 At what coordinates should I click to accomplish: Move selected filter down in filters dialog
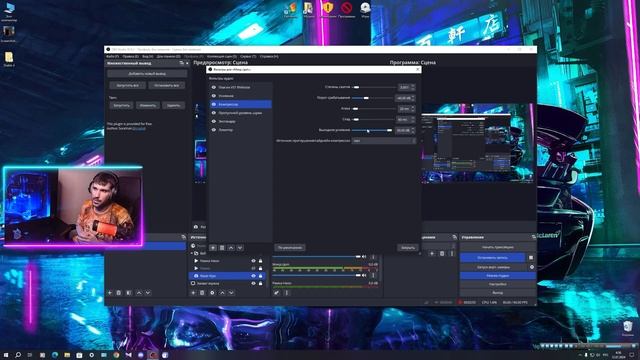point(240,248)
